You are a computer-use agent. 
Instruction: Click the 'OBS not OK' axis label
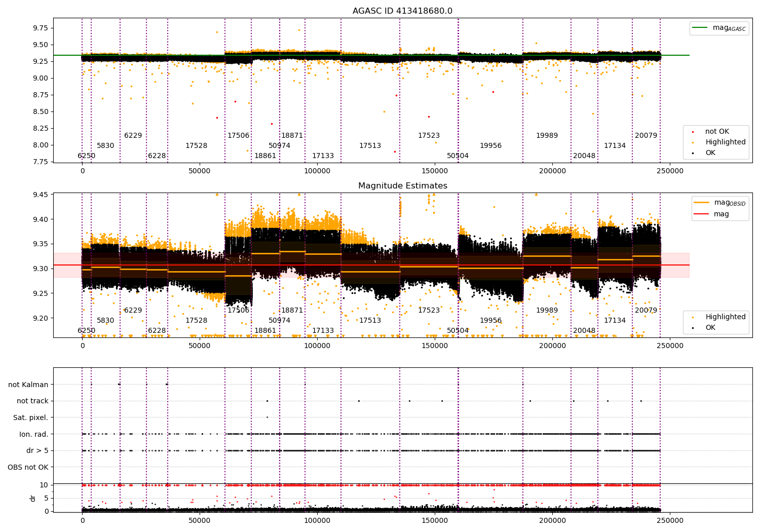(28, 467)
